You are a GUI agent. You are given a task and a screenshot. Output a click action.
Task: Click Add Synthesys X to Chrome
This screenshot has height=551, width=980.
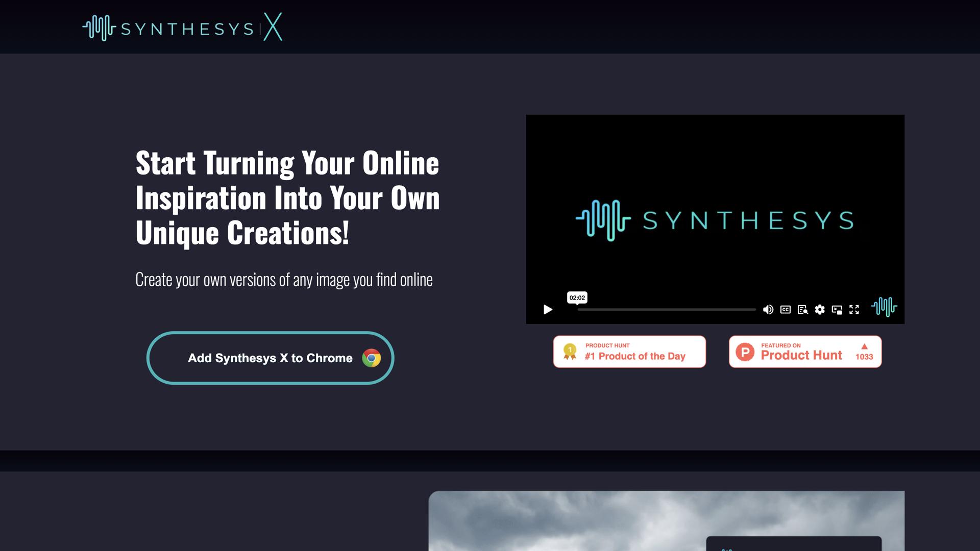(269, 358)
